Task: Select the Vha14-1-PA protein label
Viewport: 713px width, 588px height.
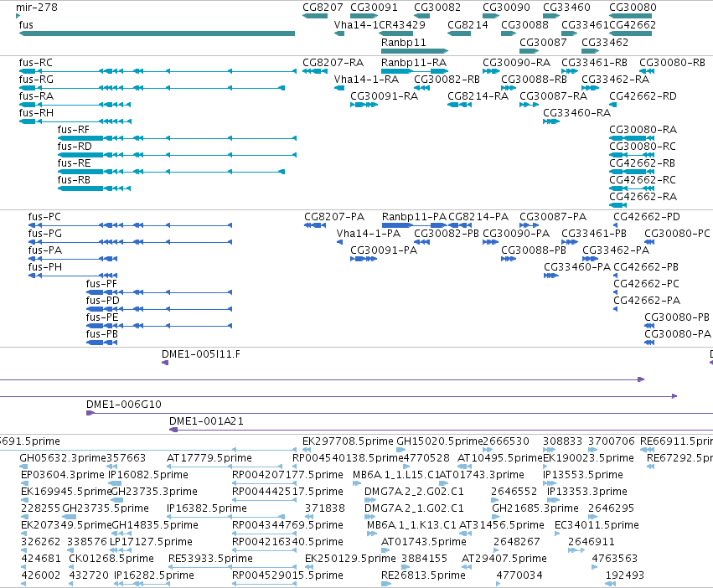Action: tap(369, 234)
